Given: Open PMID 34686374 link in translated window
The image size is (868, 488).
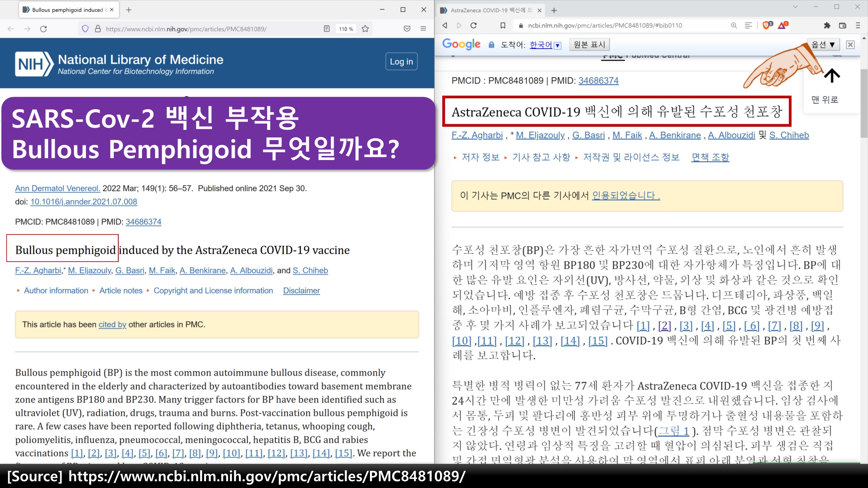Looking at the screenshot, I should click(x=599, y=81).
